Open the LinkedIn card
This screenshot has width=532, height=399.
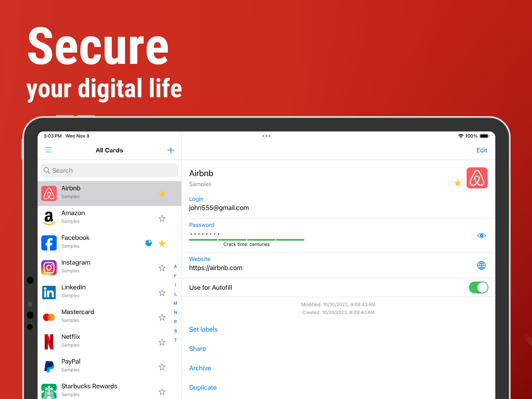(x=109, y=292)
